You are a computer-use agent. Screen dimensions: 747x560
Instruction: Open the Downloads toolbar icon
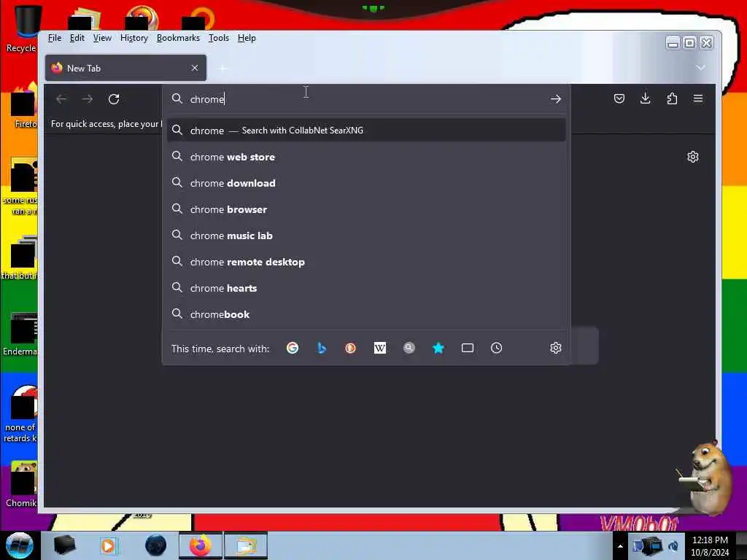(x=645, y=98)
